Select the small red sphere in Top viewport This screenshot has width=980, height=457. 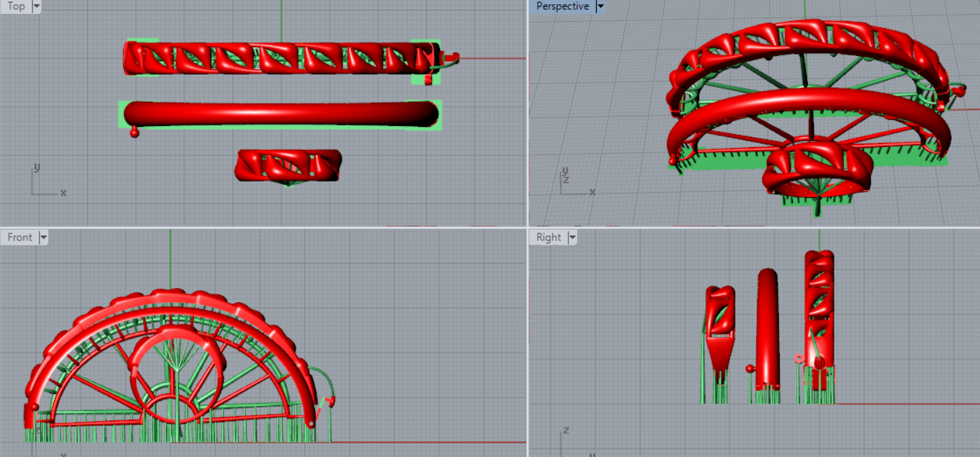tap(134, 132)
